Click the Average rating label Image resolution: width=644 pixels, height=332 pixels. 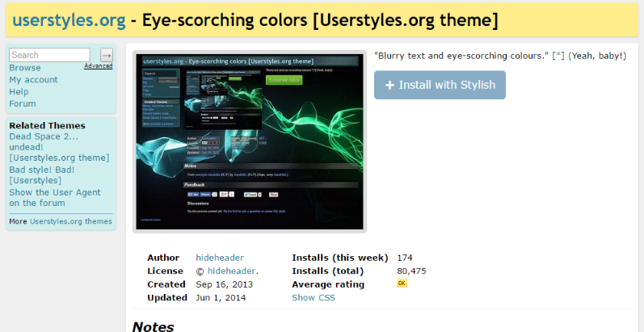pyautogui.click(x=328, y=284)
